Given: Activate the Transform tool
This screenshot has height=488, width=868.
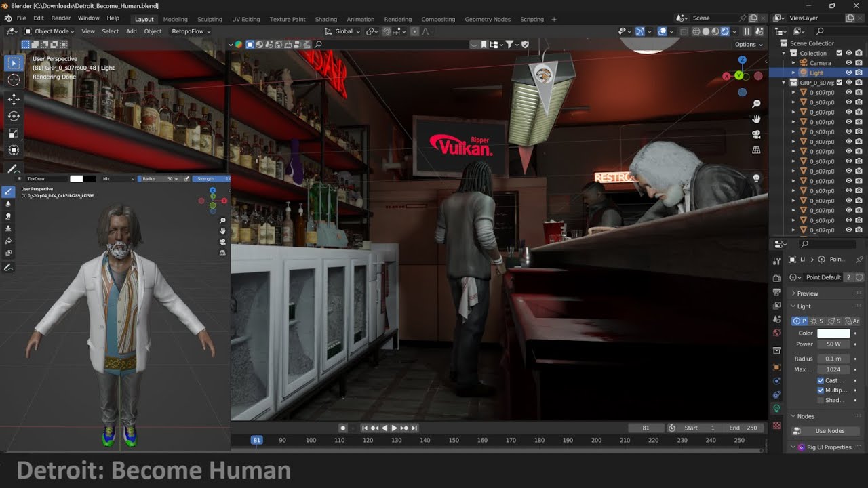Looking at the screenshot, I should pos(14,150).
